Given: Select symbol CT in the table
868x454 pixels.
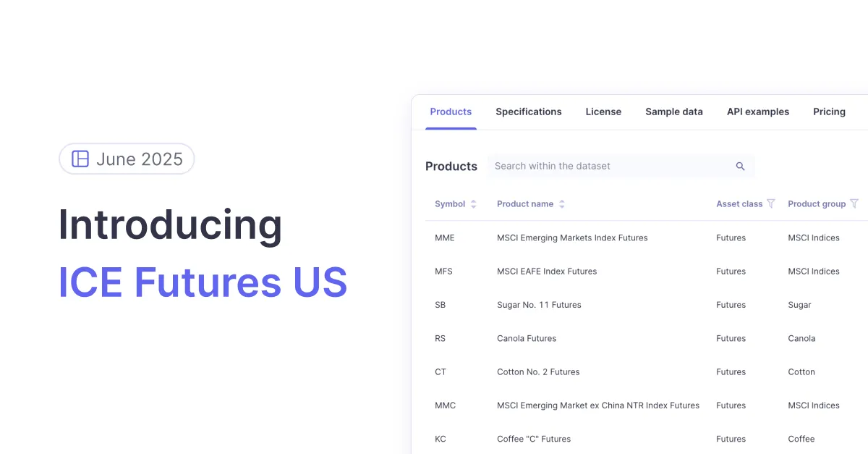Looking at the screenshot, I should (441, 372).
